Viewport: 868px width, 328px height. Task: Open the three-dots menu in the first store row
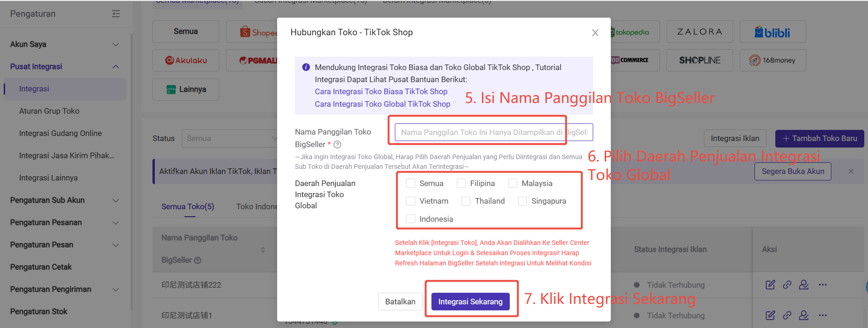823,285
